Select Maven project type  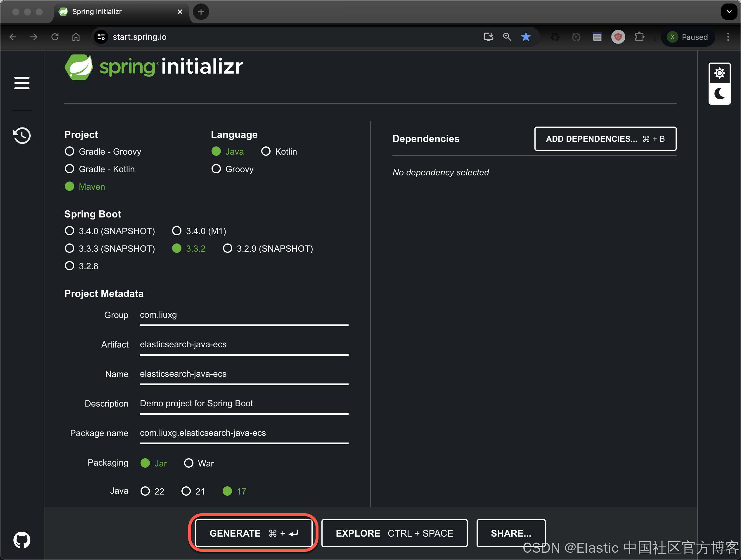(x=85, y=187)
